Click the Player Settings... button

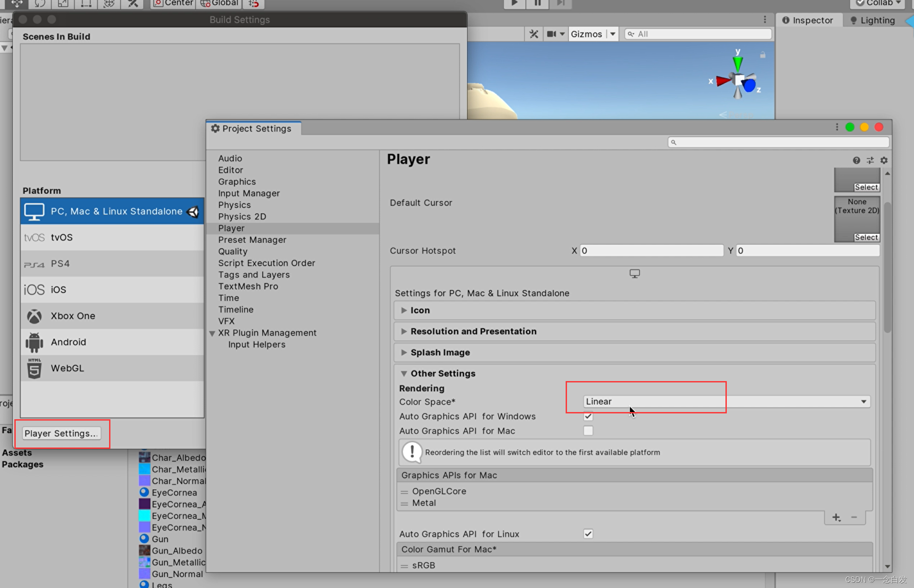pyautogui.click(x=61, y=433)
